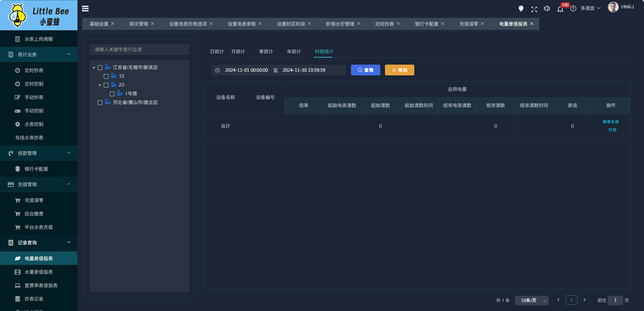Screen dimensions: 644x311
Task: Open the notifications bell
Action: tap(560, 9)
